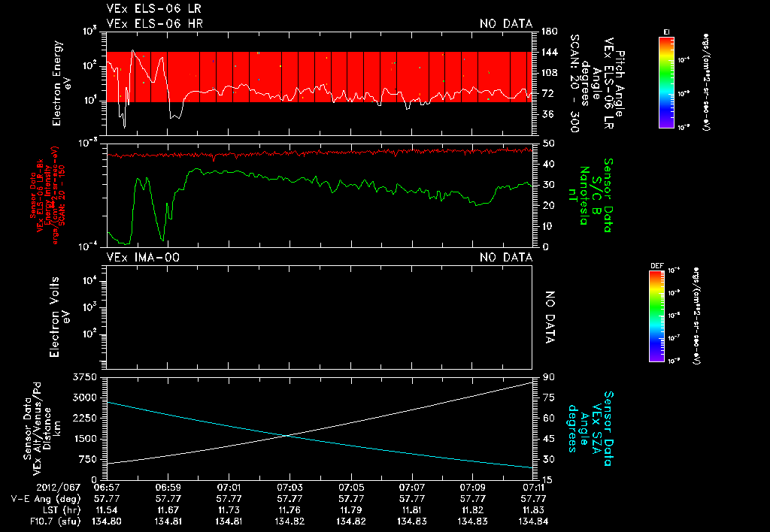Click the '06:59' time tick
This screenshot has height=532, width=770.
(x=168, y=488)
